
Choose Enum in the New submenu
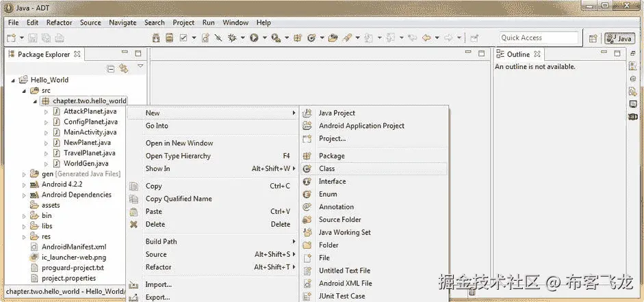374,194
